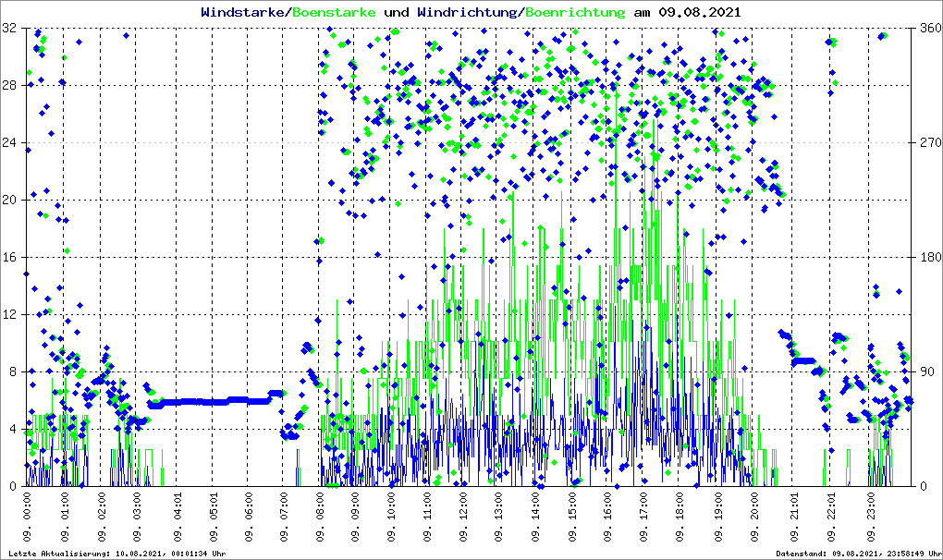The image size is (943, 560).
Task: Click the 32 wind speed axis value
Action: [x=11, y=29]
